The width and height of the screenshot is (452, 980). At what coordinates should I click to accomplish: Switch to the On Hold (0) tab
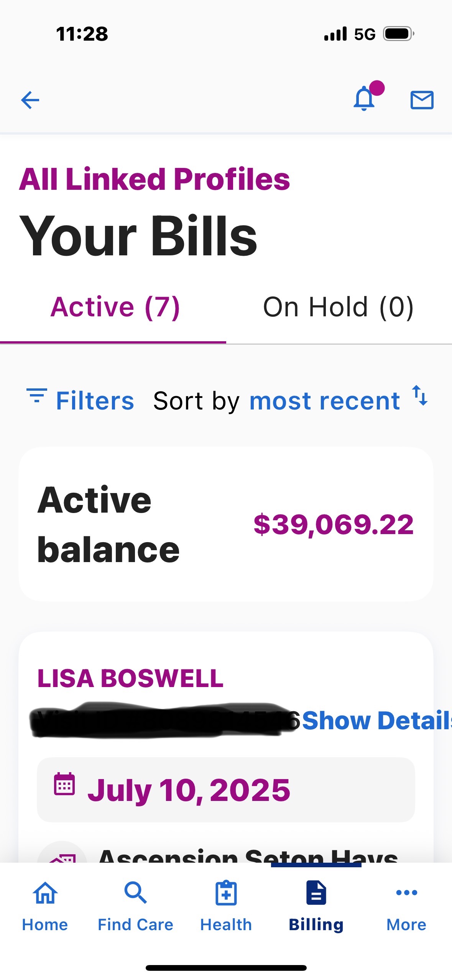pos(338,307)
